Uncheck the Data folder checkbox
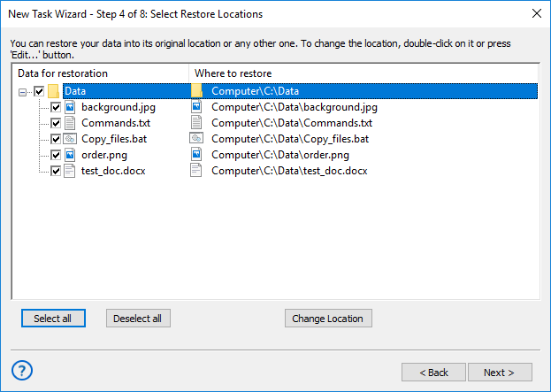The width and height of the screenshot is (551, 392). (x=38, y=91)
